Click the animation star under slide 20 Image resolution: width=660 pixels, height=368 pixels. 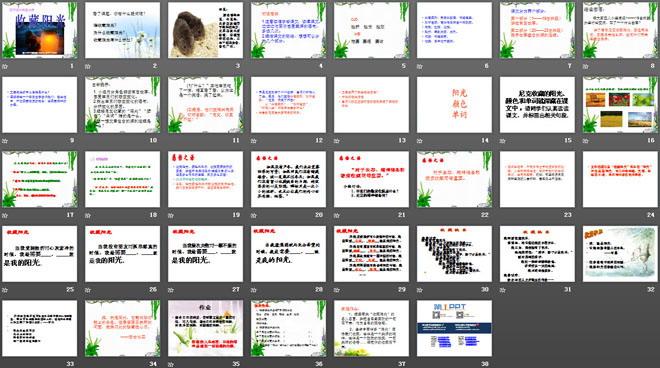253,215
